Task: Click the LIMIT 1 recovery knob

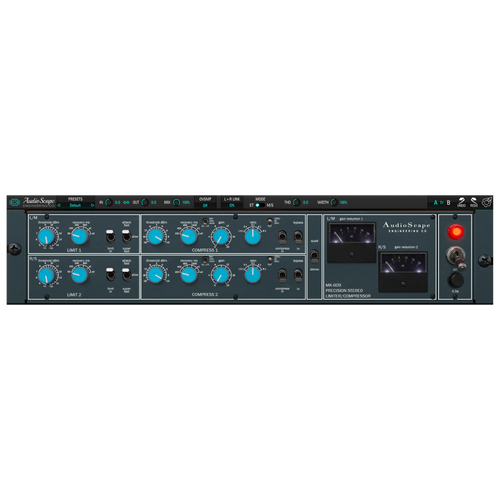Action: pyautogui.click(x=79, y=236)
